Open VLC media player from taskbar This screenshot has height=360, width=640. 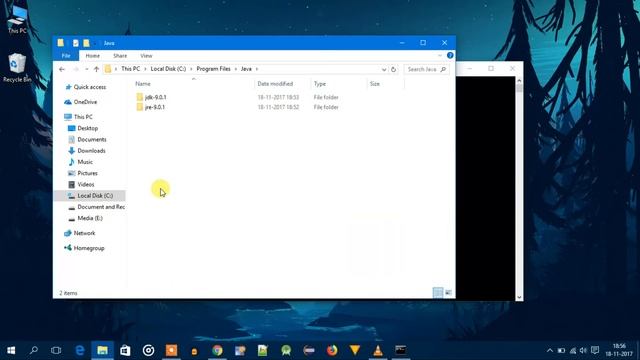pyautogui.click(x=378, y=350)
